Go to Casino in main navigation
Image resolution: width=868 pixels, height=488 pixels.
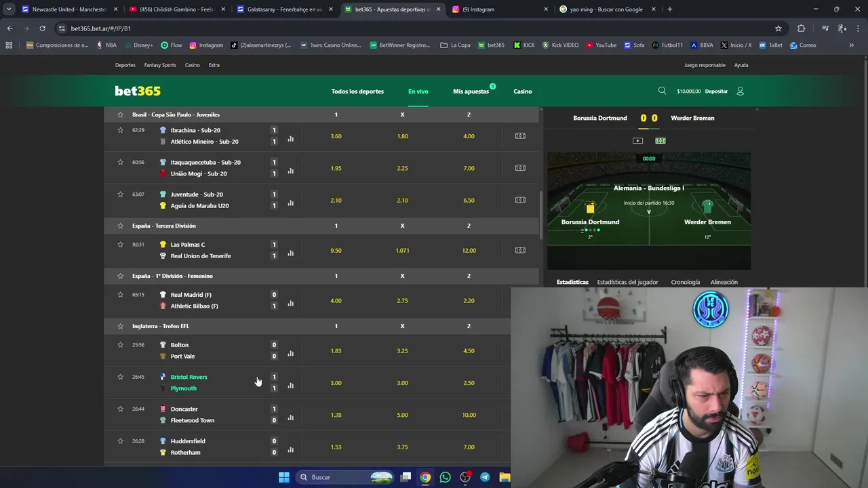[522, 91]
